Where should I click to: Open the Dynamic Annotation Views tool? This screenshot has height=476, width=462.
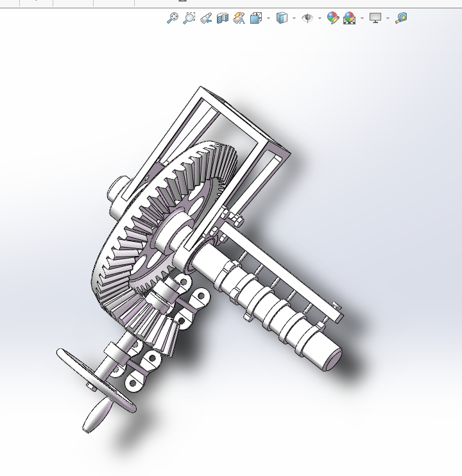click(239, 18)
